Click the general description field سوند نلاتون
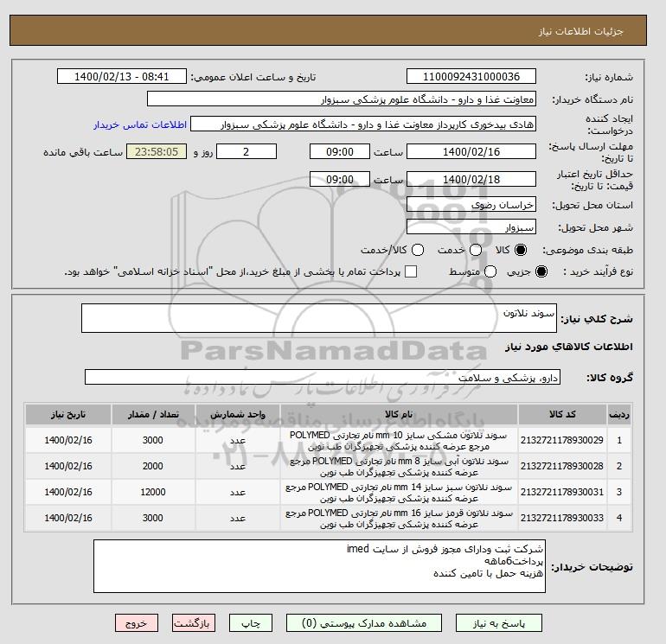Viewport: 666px width, 644px height. click(319, 318)
